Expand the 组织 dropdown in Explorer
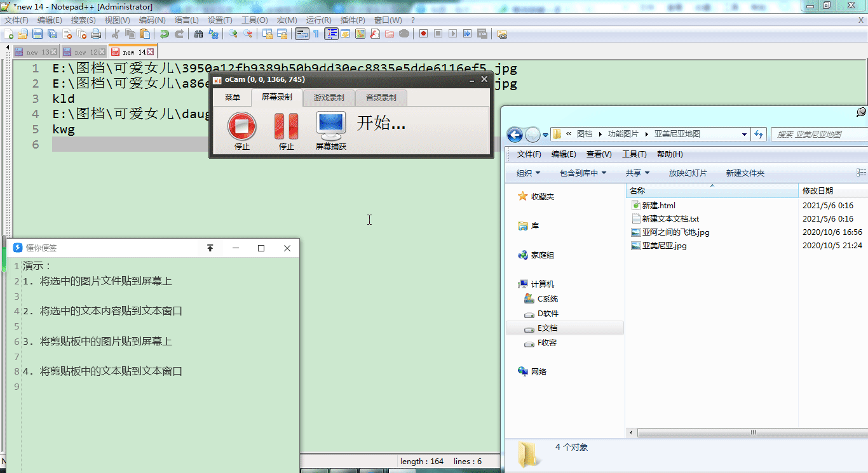The image size is (868, 473). [x=528, y=173]
